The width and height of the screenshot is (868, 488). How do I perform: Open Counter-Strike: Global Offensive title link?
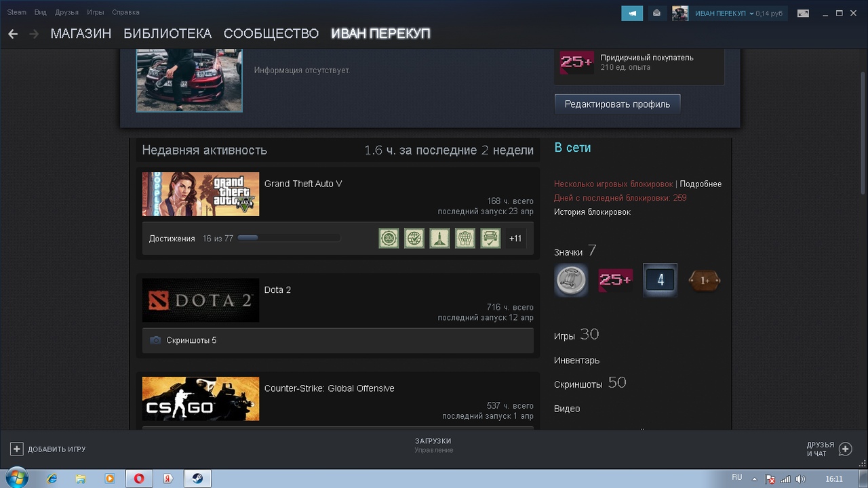tap(329, 388)
